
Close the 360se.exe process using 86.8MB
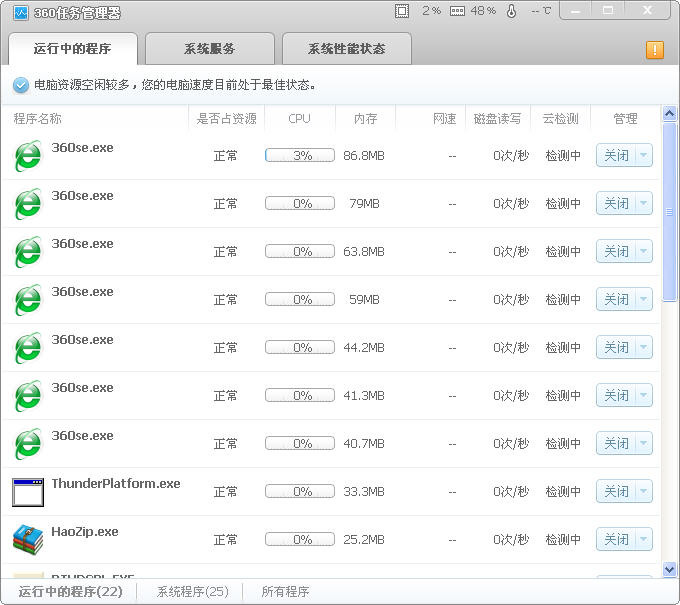[x=616, y=156]
